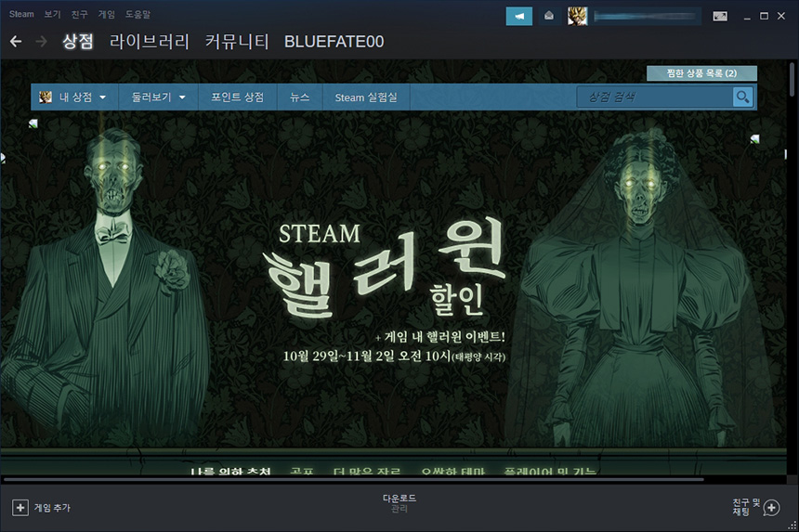Click the horizontal scrollbar at page bottom
The height and width of the screenshot is (532, 799).
pyautogui.click(x=354, y=480)
